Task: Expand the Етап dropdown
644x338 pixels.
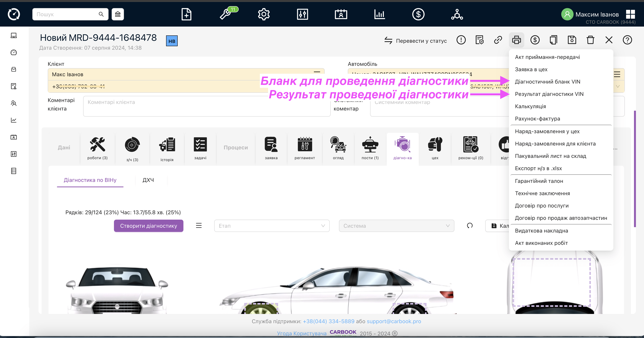Action: [272, 226]
